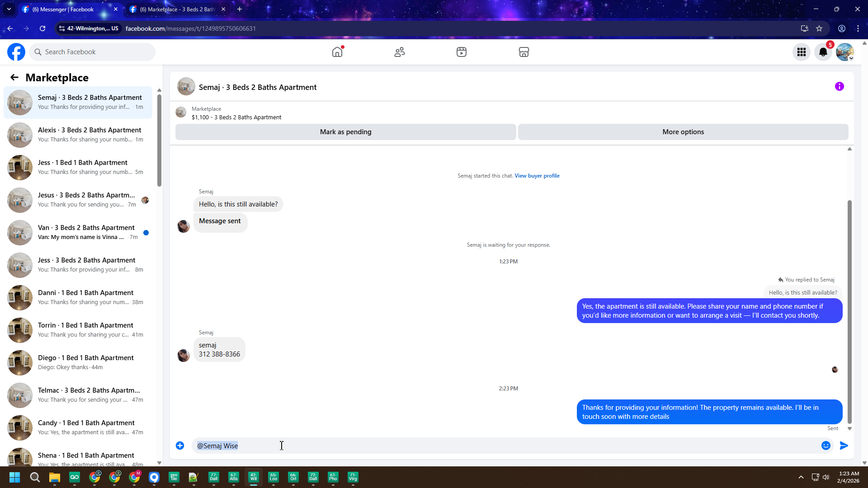
Task: Show hidden icons in the system tray
Action: pyautogui.click(x=801, y=477)
